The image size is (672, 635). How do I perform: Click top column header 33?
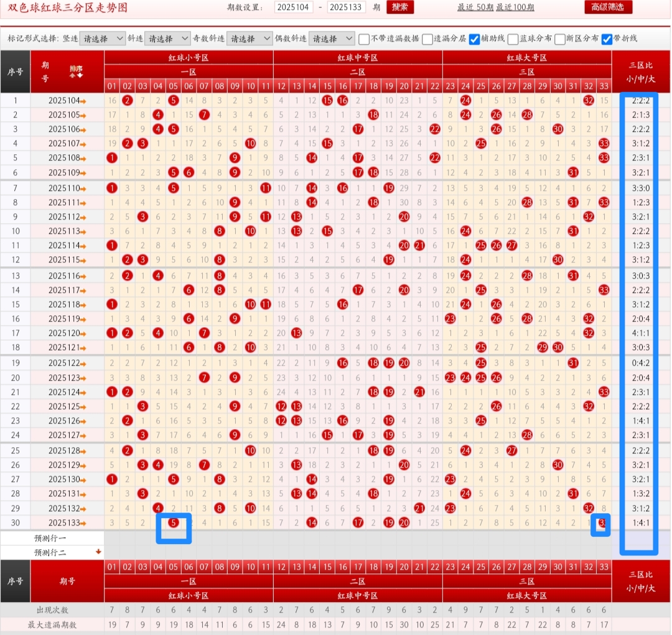coord(604,86)
